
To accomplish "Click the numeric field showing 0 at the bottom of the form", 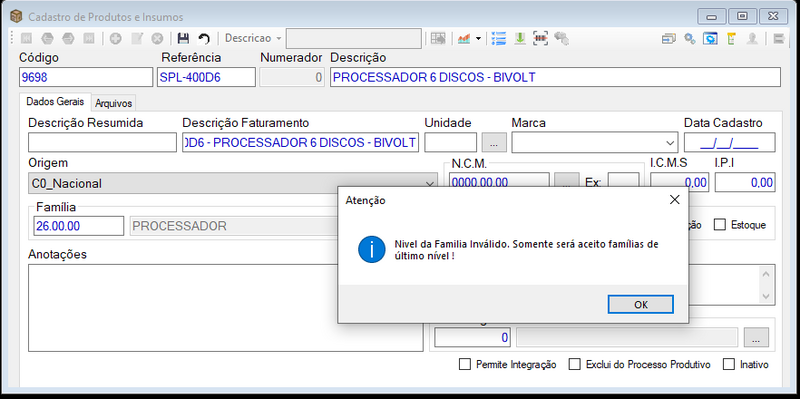I will tap(473, 337).
